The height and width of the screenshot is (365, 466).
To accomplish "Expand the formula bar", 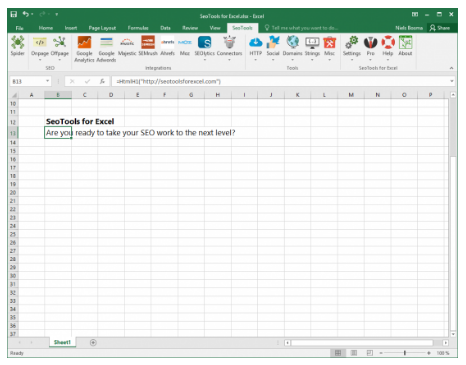I will coord(452,81).
